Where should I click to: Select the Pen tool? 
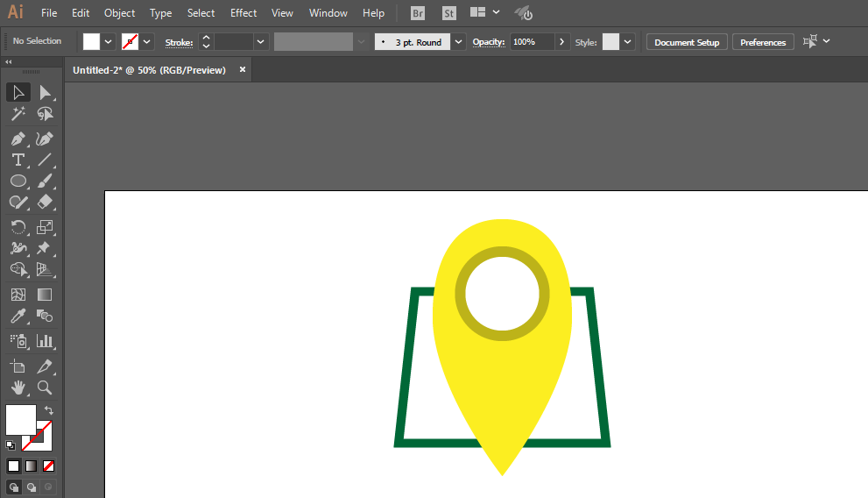coord(18,139)
